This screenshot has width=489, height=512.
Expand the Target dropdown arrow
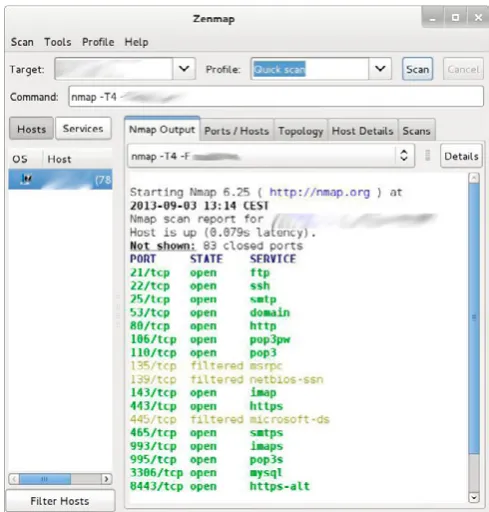pos(184,69)
